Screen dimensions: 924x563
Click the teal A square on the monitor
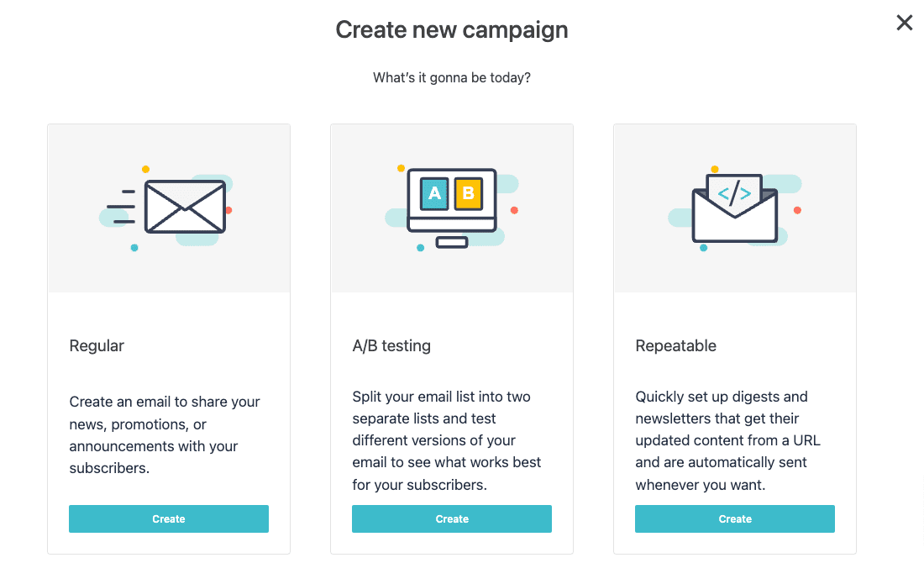(435, 193)
